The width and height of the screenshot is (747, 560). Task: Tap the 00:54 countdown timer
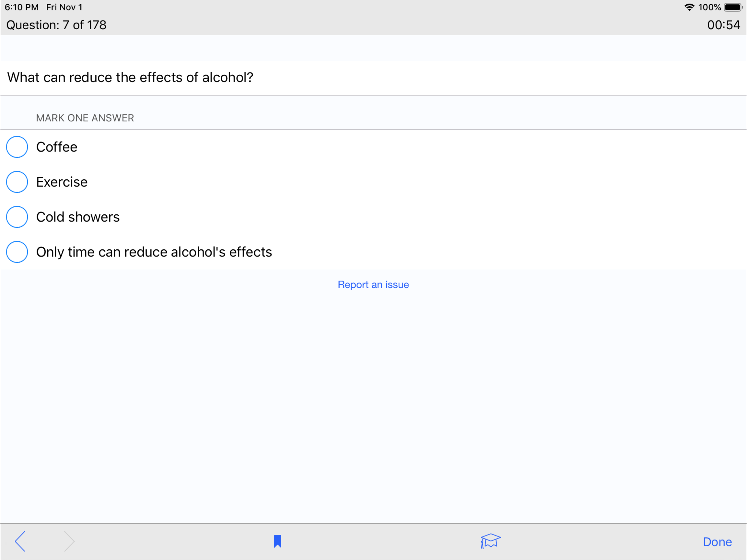click(x=723, y=25)
